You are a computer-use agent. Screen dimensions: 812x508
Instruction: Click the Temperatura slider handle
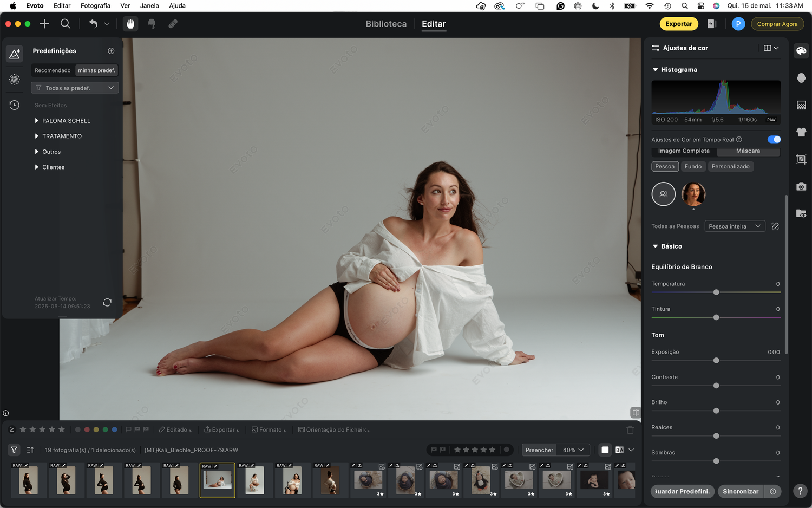click(x=716, y=292)
